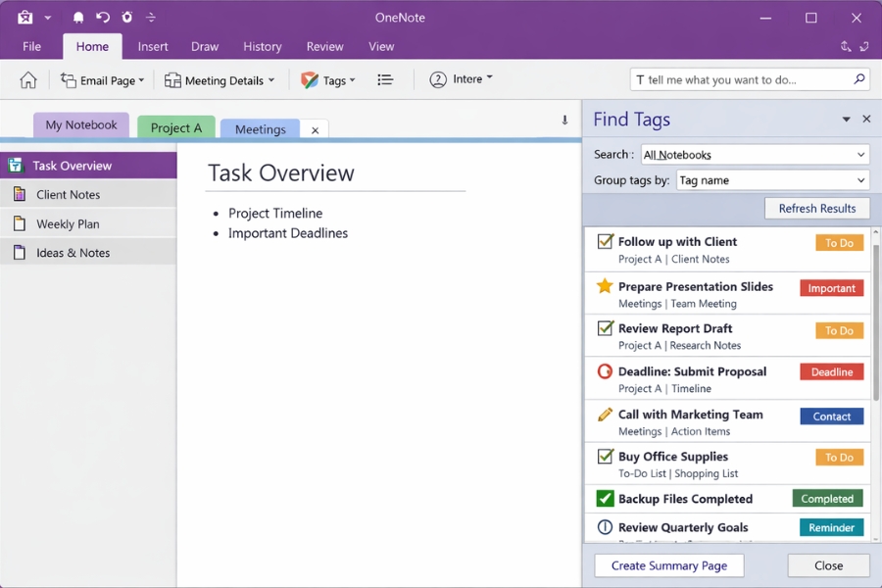Open the Tags gallery icon

tap(309, 79)
